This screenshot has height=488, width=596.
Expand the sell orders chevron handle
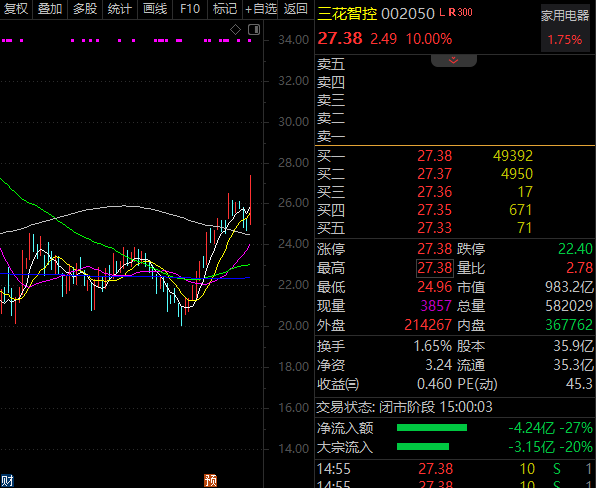(453, 60)
